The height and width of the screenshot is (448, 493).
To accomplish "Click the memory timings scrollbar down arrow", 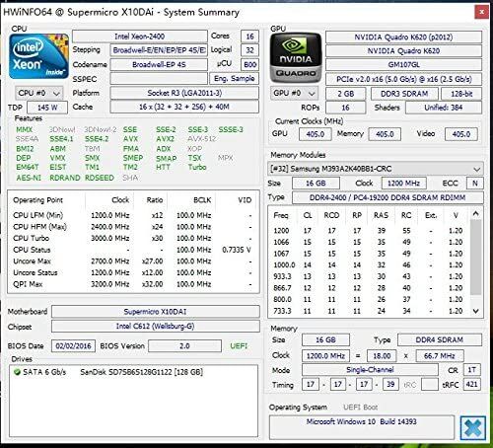I will coord(475,311).
